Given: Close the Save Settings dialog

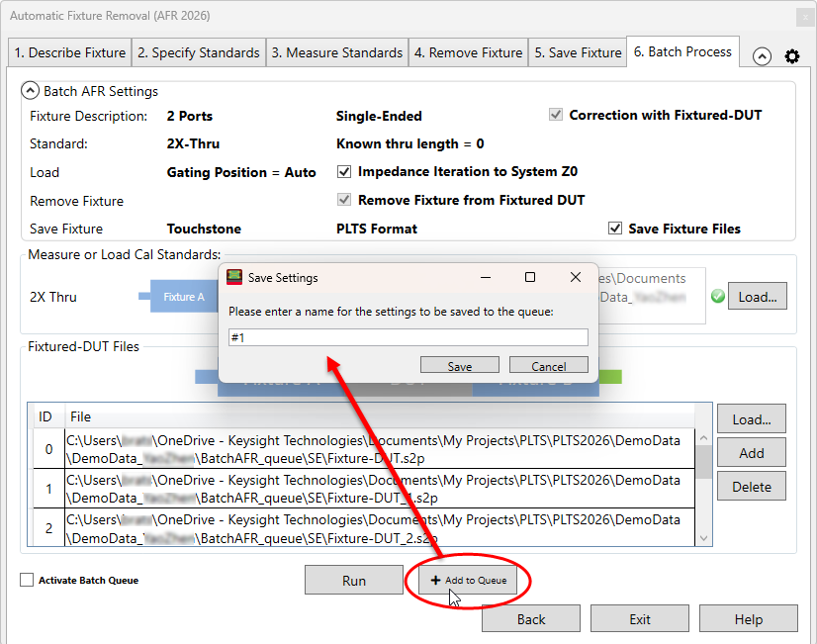Looking at the screenshot, I should [576, 278].
